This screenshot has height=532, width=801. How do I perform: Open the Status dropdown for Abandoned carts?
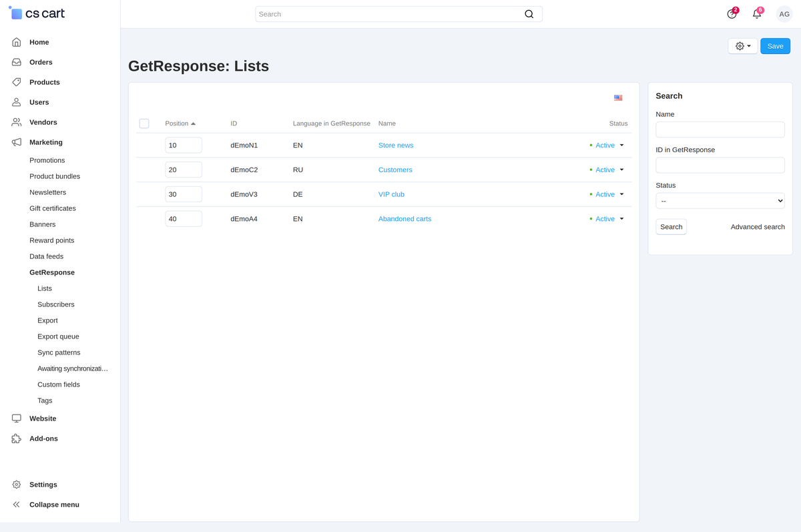(607, 219)
